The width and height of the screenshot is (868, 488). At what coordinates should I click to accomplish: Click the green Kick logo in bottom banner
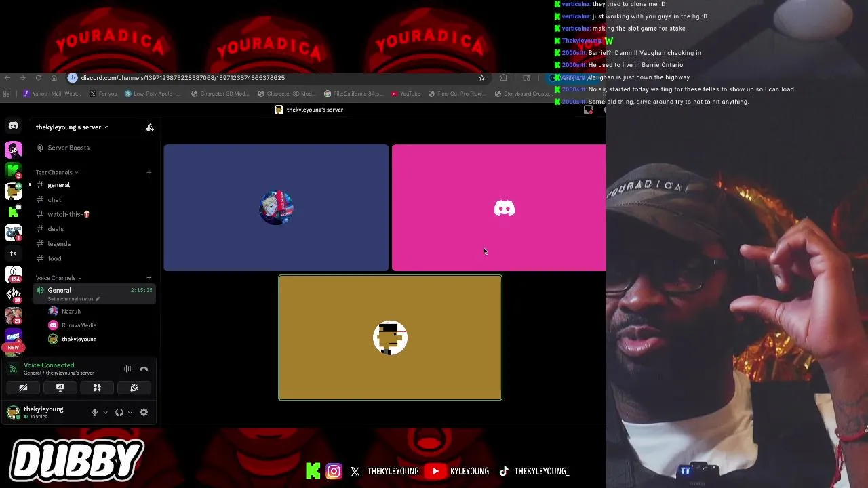tap(313, 471)
